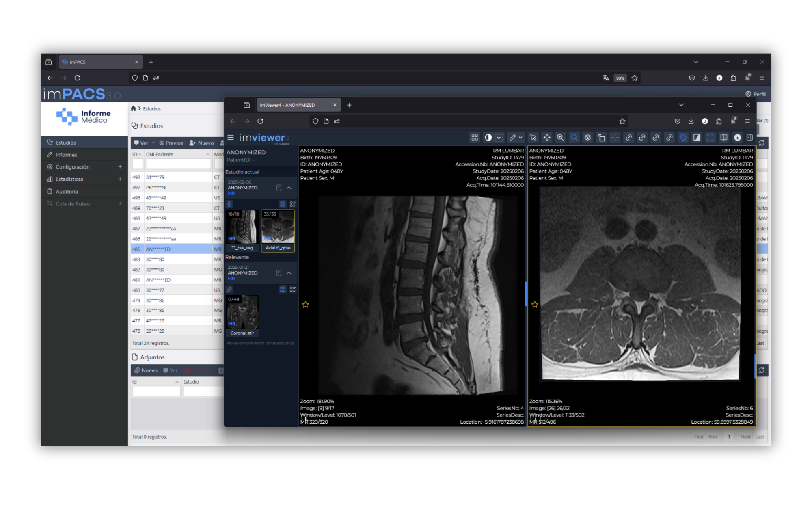
Task: Switch to the imPACS browser tab
Action: pos(100,62)
